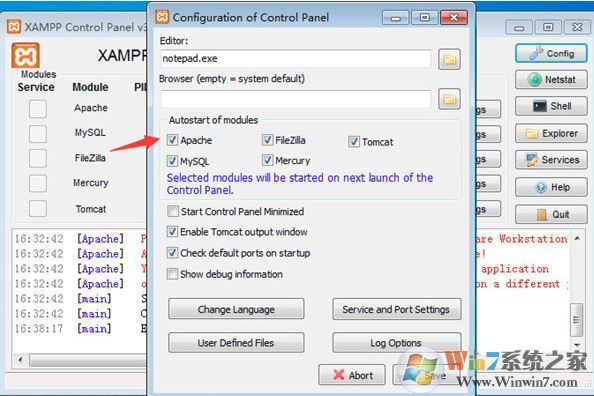This screenshot has height=396, width=594.
Task: Open Service and Port Settings
Action: point(397,309)
